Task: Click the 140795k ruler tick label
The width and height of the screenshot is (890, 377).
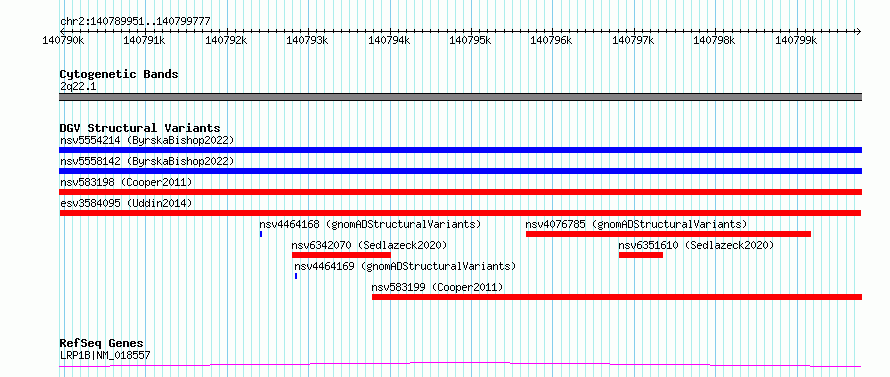Action: pos(471,40)
